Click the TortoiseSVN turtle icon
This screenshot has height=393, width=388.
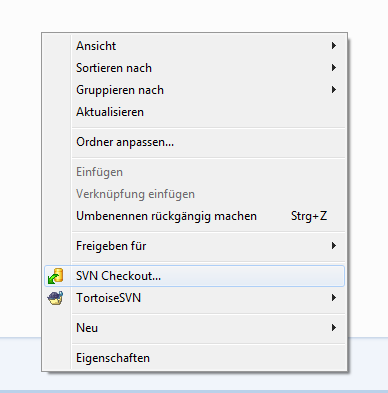[x=55, y=298]
